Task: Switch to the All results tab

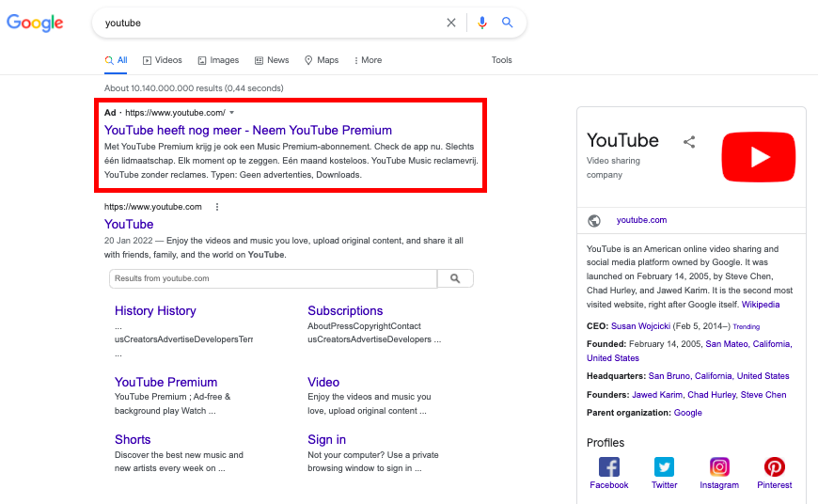Action: point(116,60)
